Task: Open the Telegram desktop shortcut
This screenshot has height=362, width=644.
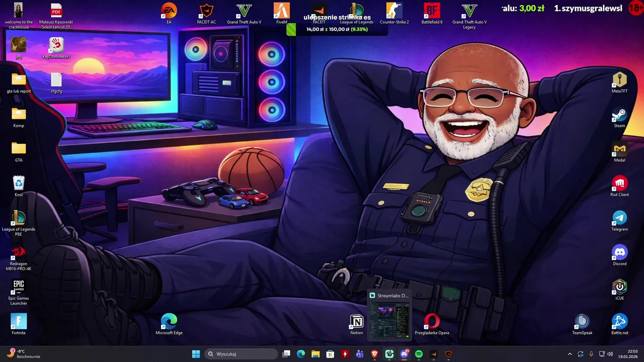Action: point(619,221)
